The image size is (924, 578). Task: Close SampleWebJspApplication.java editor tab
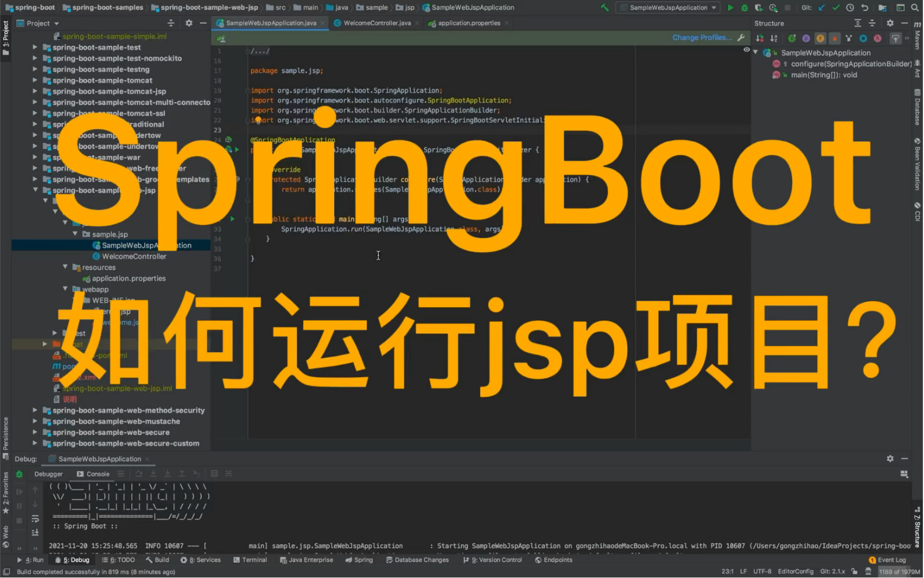323,23
